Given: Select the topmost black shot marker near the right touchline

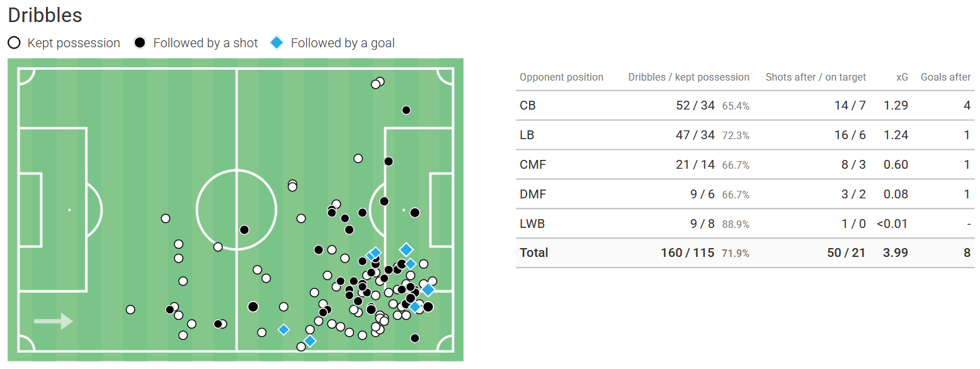Looking at the screenshot, I should click(x=406, y=110).
